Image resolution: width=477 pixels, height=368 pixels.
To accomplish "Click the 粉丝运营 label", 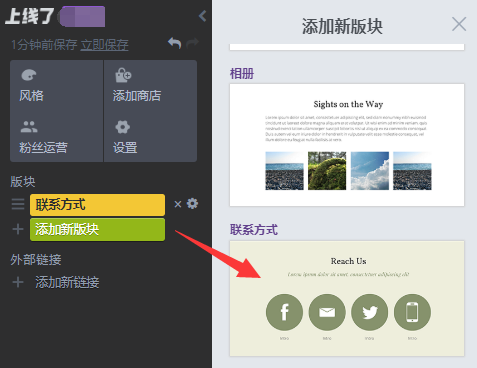I will [x=43, y=147].
